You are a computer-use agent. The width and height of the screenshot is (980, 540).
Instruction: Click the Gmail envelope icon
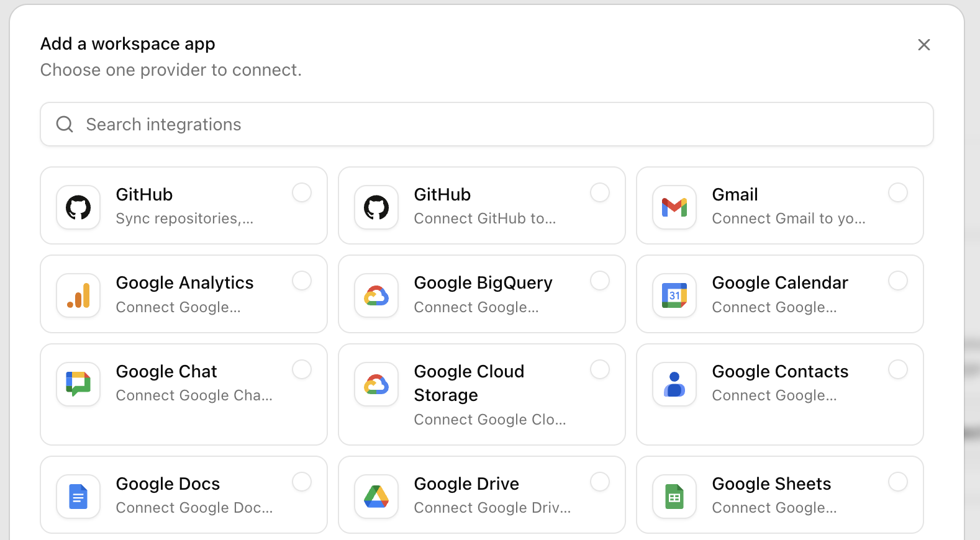(674, 207)
